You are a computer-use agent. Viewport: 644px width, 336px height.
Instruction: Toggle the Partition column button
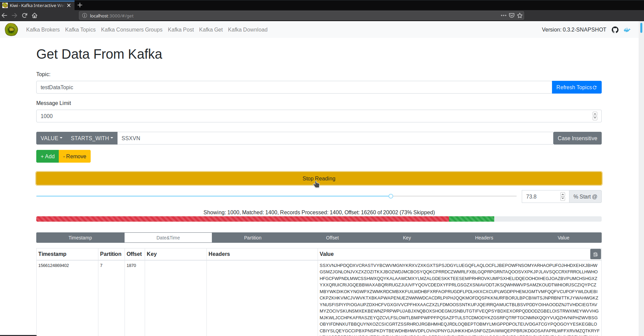click(252, 238)
